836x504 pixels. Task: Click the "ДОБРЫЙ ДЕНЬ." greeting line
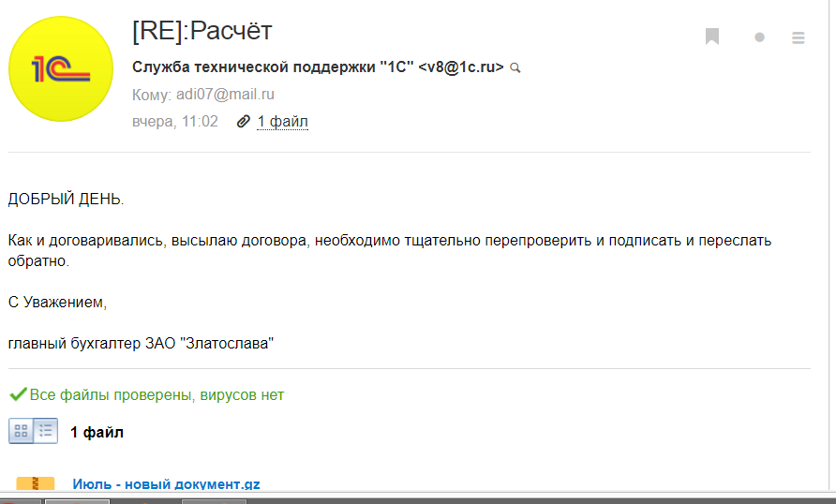66,200
